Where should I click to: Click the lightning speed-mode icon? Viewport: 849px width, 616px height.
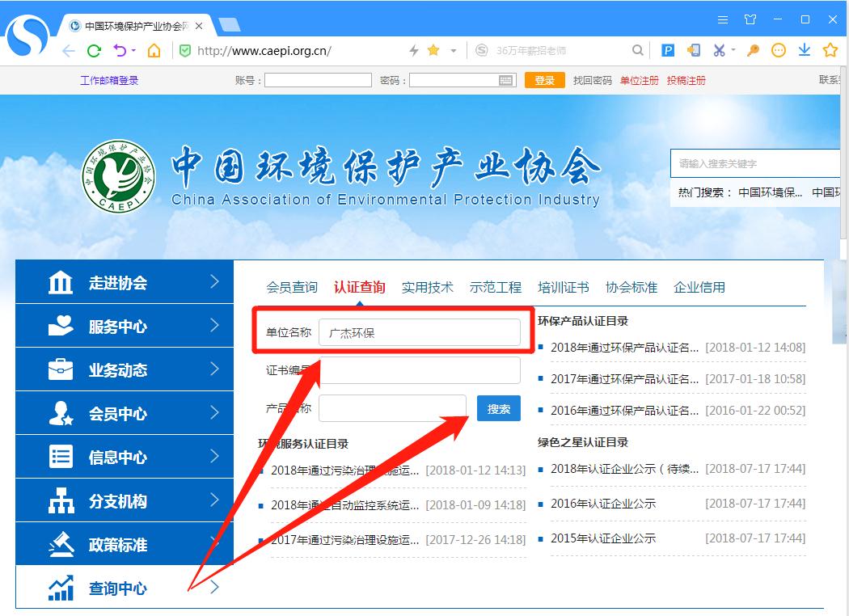click(414, 50)
